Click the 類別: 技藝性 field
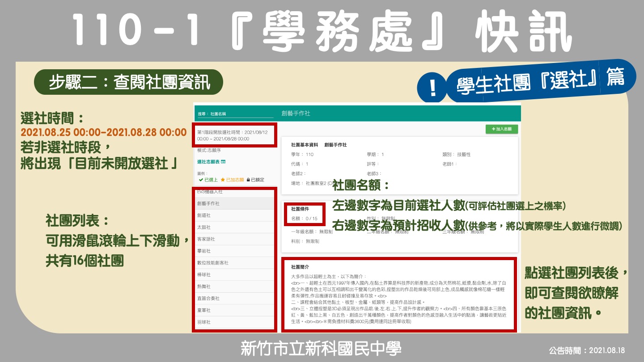The image size is (644, 362). tap(456, 154)
